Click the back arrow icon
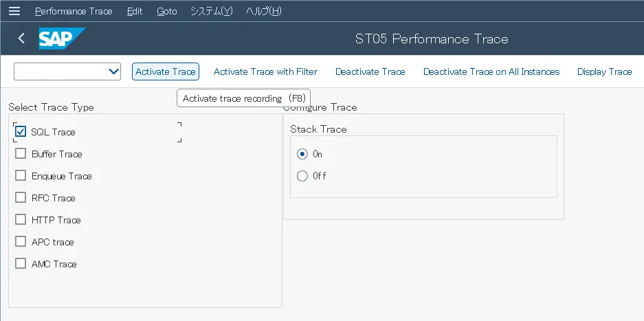Image resolution: width=644 pixels, height=321 pixels. click(21, 38)
